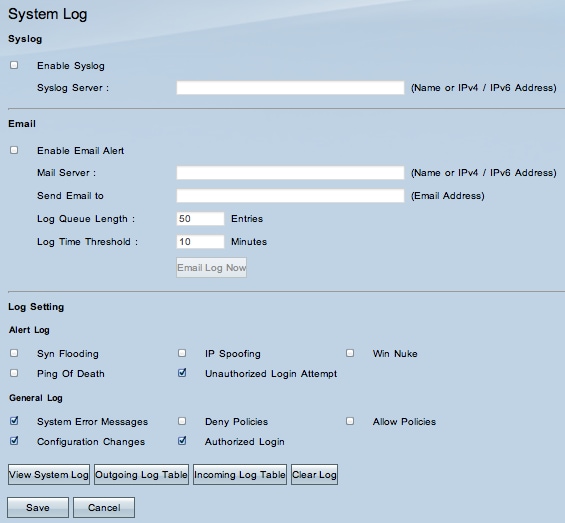Clear the log with Clear Log
The width and height of the screenshot is (565, 523).
314,474
